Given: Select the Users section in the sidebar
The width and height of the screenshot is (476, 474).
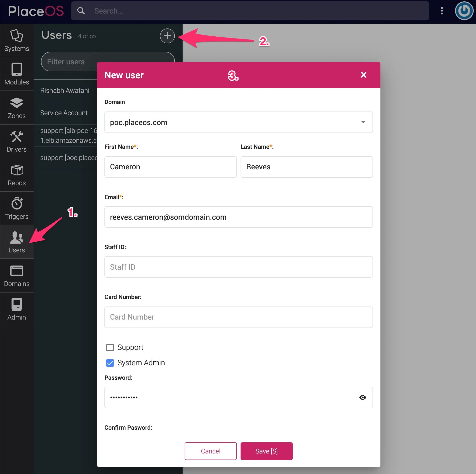Looking at the screenshot, I should pos(17,242).
